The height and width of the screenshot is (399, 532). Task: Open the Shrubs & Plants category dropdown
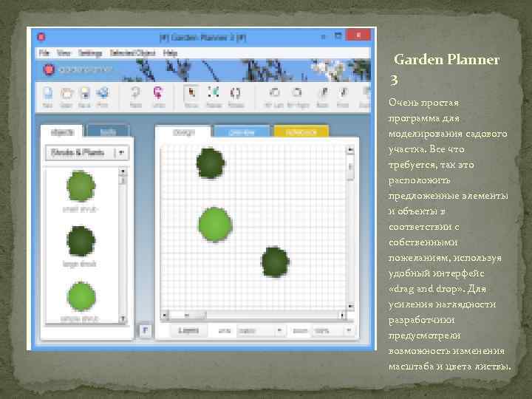[x=87, y=153]
